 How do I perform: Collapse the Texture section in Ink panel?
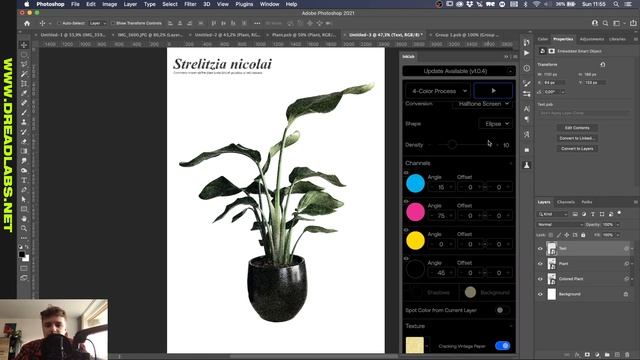511,326
